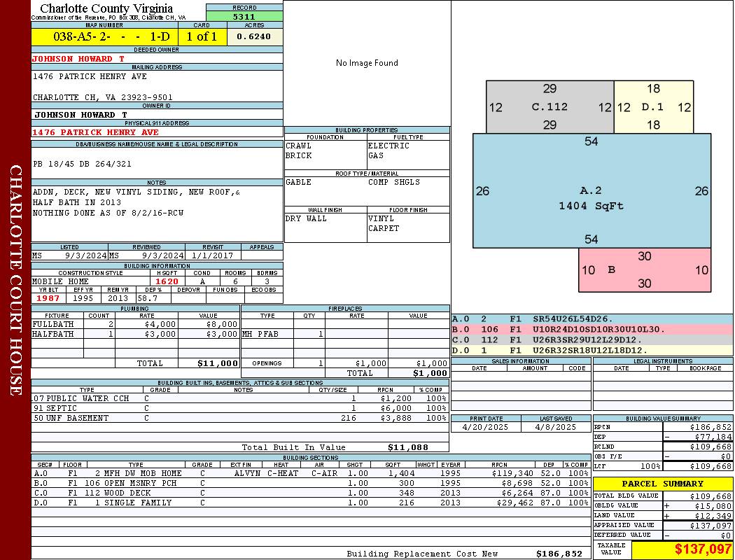Screen dimensions: 735x560
Task: Select deeded owner JOHNSON HOWARD T in red
Action: coord(78,59)
